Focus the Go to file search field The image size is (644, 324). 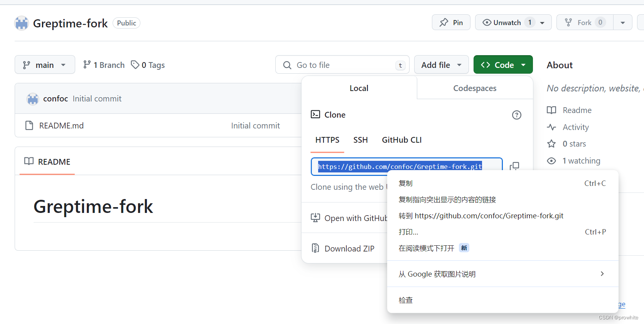click(x=342, y=65)
